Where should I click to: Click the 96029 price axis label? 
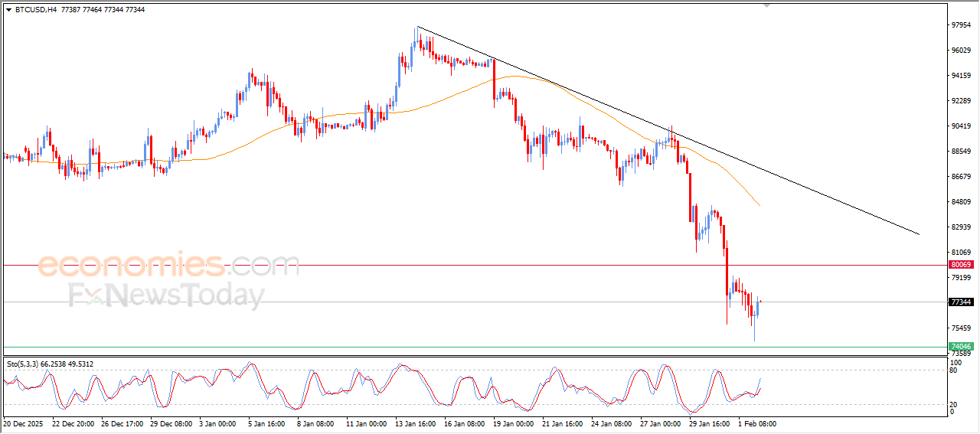[x=961, y=51]
